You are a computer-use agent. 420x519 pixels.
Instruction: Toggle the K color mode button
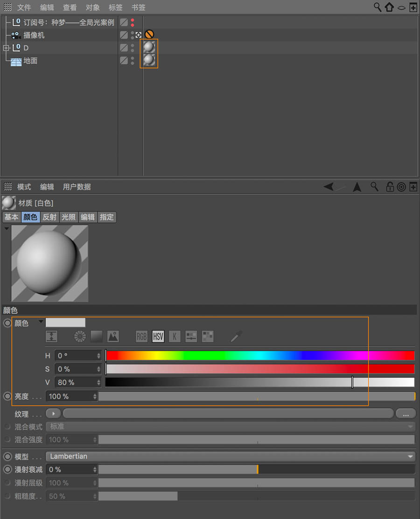tap(175, 336)
